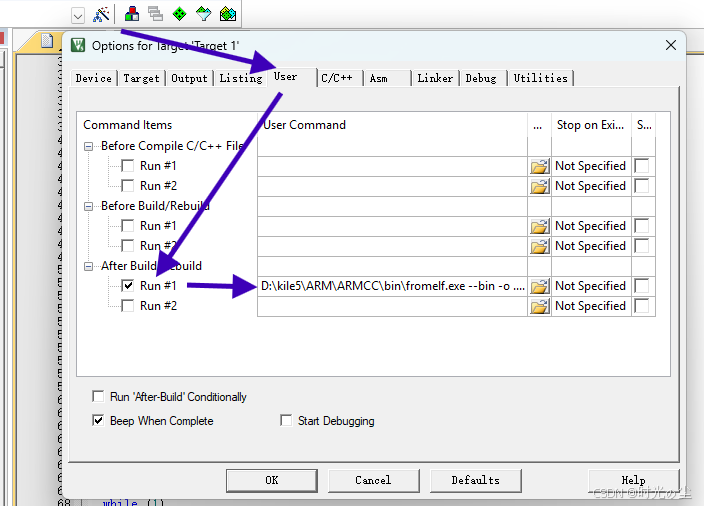Open Stop on Exit dropdown for After Build Run #1

591,286
